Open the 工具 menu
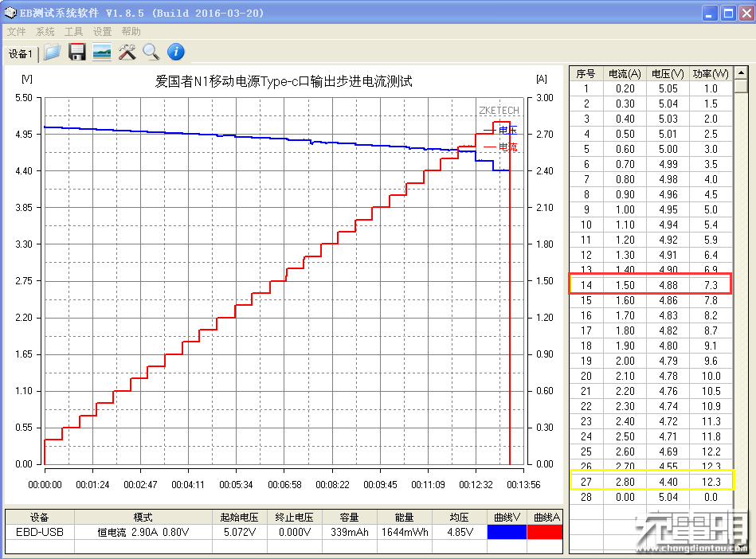This screenshot has height=559, width=756. (x=73, y=32)
